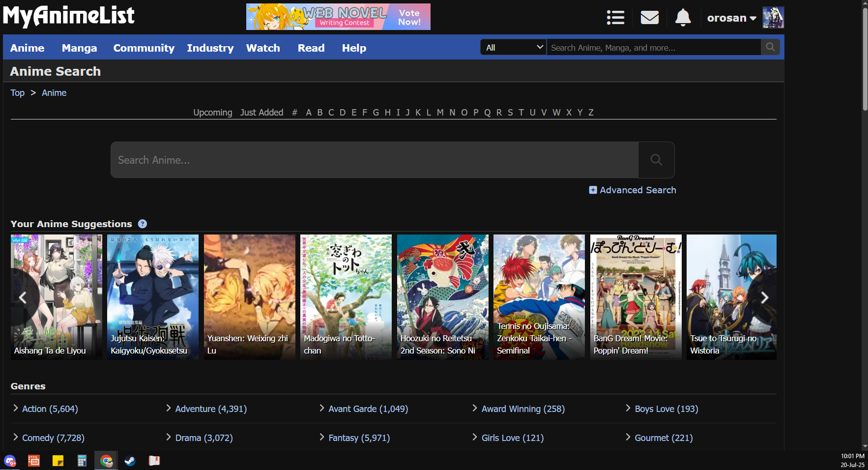
Task: Open the notifications bell icon
Action: [x=683, y=18]
